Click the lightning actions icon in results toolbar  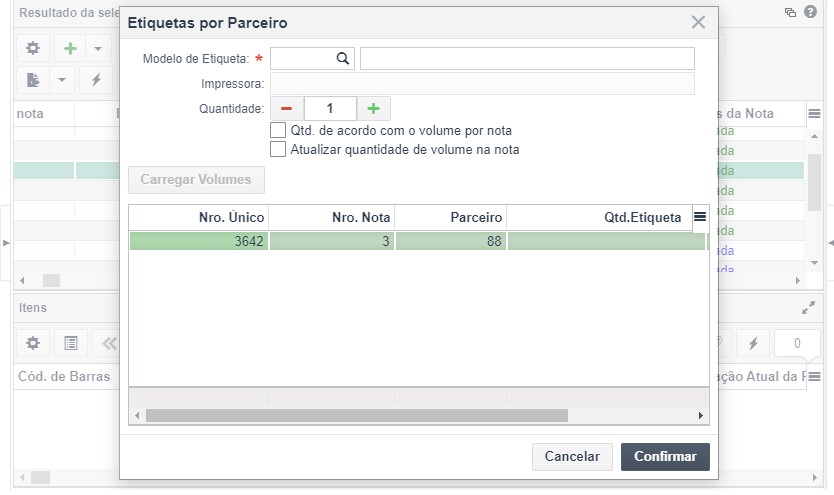pos(96,80)
